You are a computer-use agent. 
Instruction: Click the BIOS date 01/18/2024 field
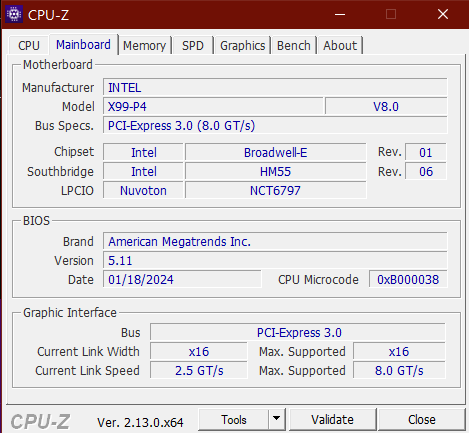tap(182, 280)
